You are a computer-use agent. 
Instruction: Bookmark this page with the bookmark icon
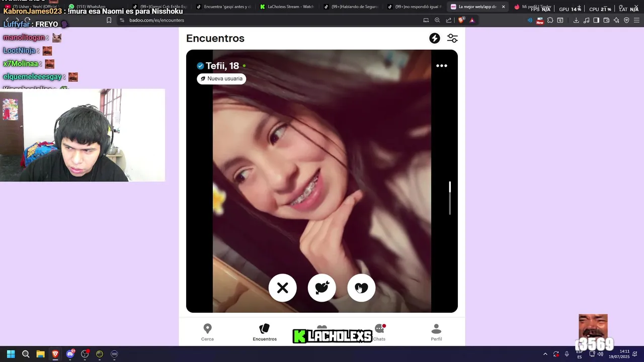(x=109, y=20)
